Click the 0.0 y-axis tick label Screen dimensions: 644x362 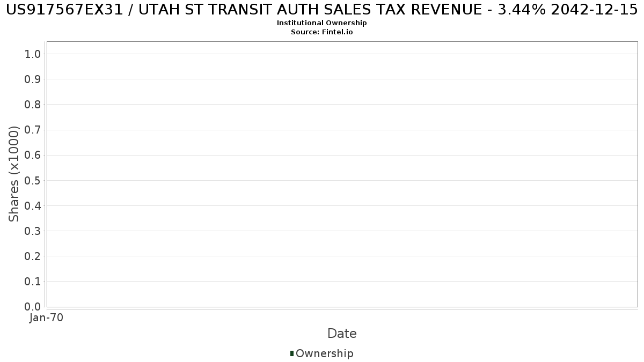pyautogui.click(x=33, y=307)
